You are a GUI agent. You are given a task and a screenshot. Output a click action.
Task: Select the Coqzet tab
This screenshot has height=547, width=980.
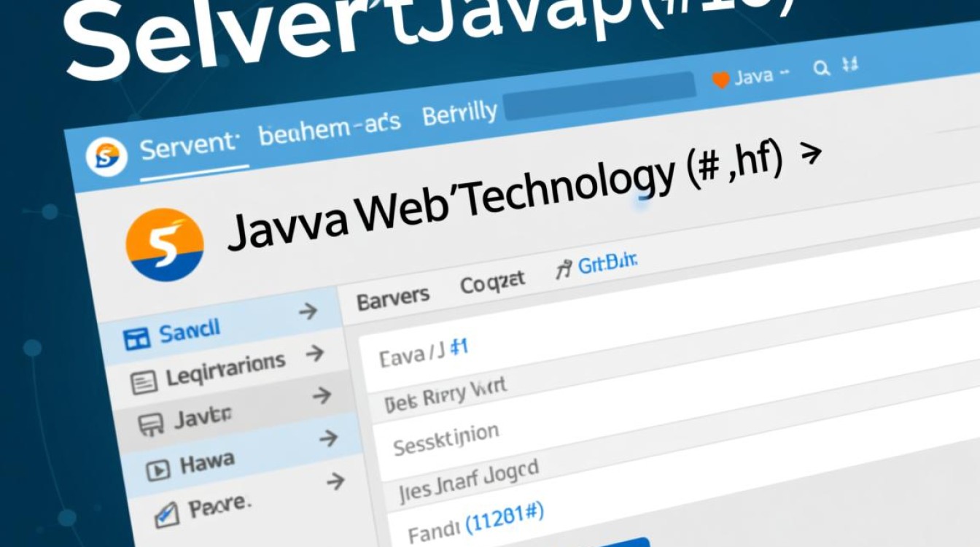(x=492, y=280)
